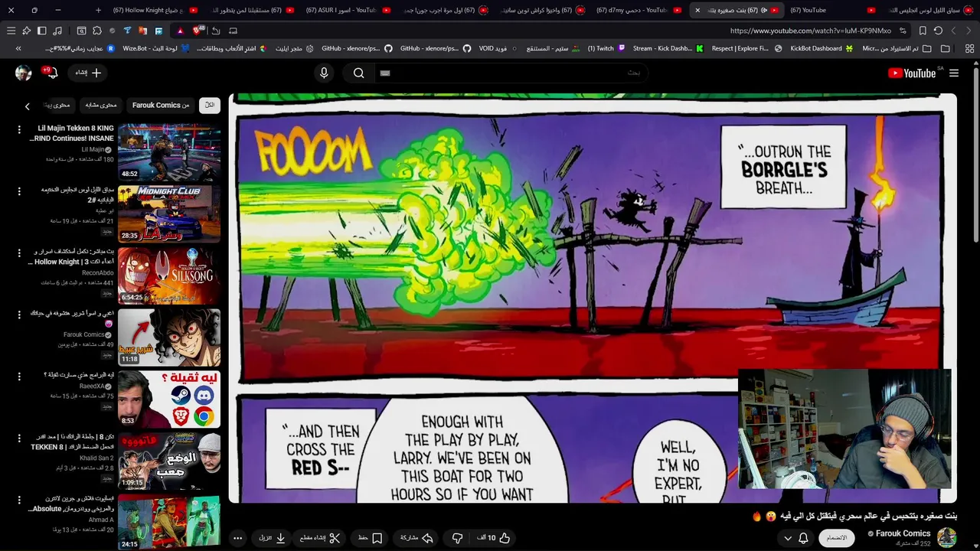Click the Brave Rewards triangle icon
The image size is (980, 551).
(180, 31)
